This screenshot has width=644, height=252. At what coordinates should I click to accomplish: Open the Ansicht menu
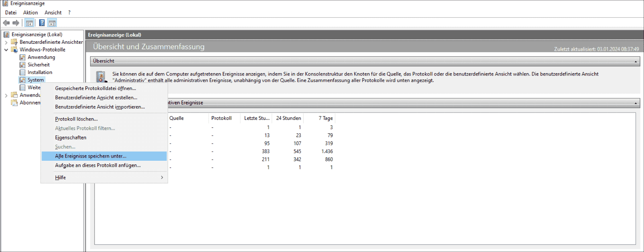pyautogui.click(x=53, y=12)
